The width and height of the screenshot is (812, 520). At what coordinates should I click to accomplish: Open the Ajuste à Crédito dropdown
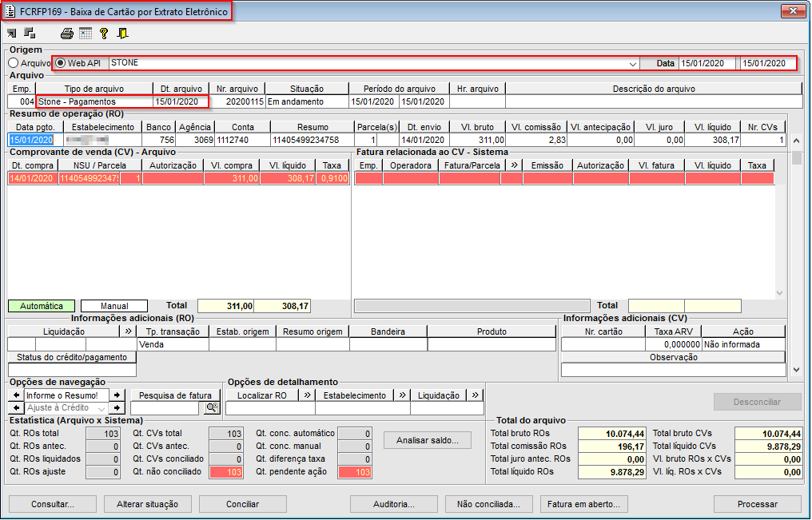[x=101, y=409]
